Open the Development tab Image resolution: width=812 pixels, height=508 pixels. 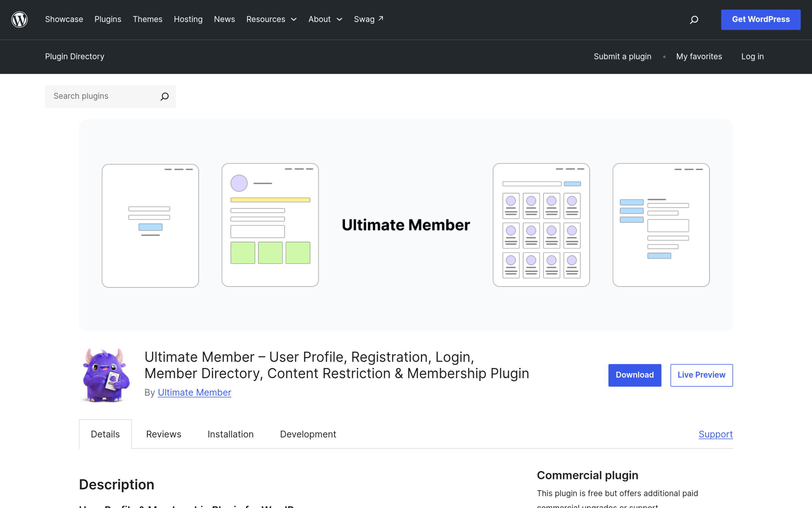(308, 434)
